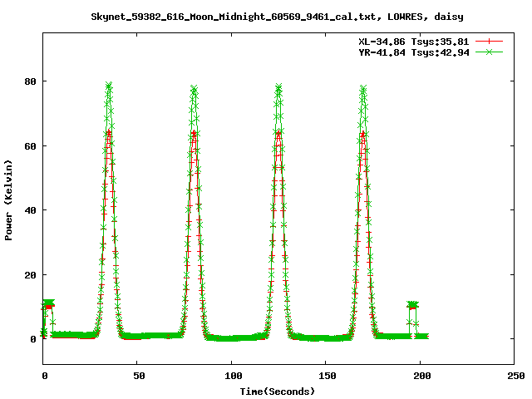
Task: Click the y-axis tick label 60
Action: [30, 146]
